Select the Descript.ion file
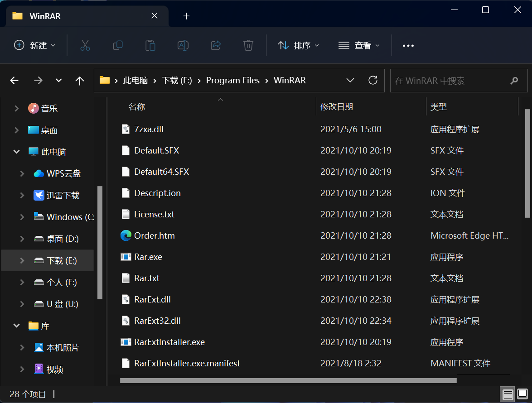532x403 pixels. [157, 193]
